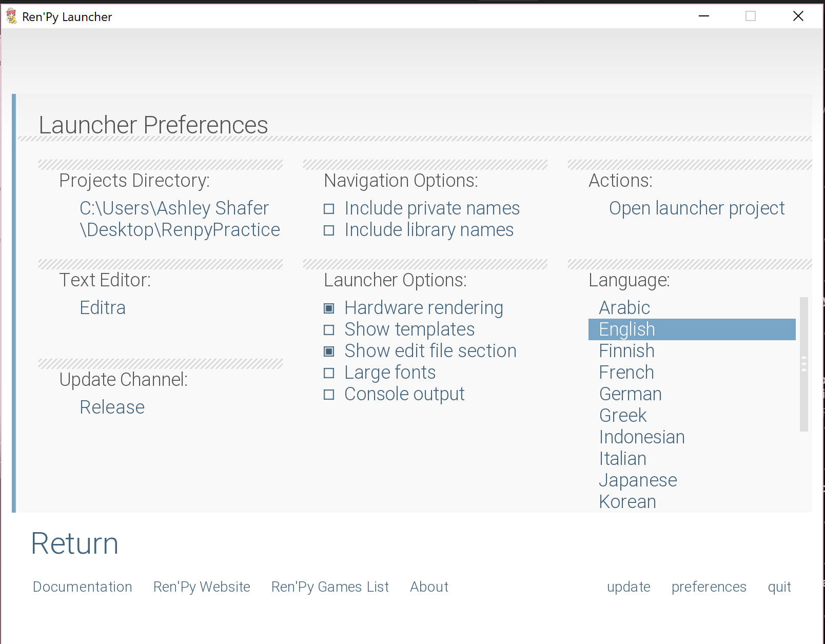Select French as the language
The image size is (825, 644).
point(626,373)
